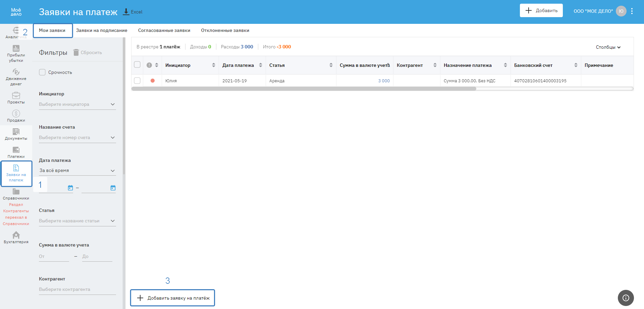Sort by Контрагент column arrows
644x309 pixels.
click(x=435, y=65)
